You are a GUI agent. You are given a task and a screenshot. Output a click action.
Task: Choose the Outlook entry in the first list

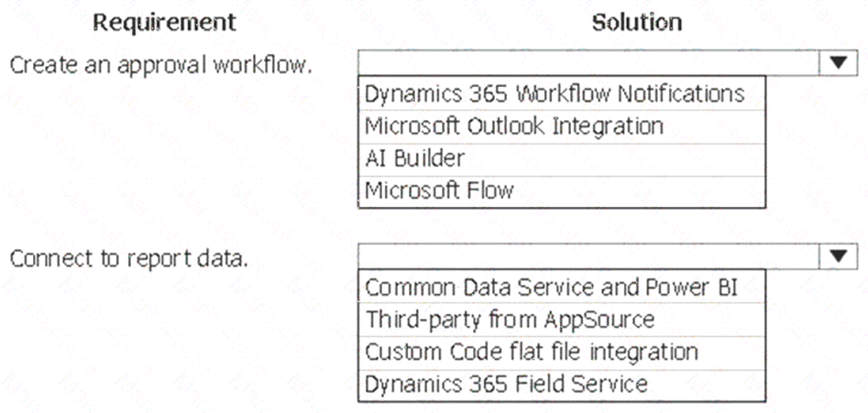[562, 126]
